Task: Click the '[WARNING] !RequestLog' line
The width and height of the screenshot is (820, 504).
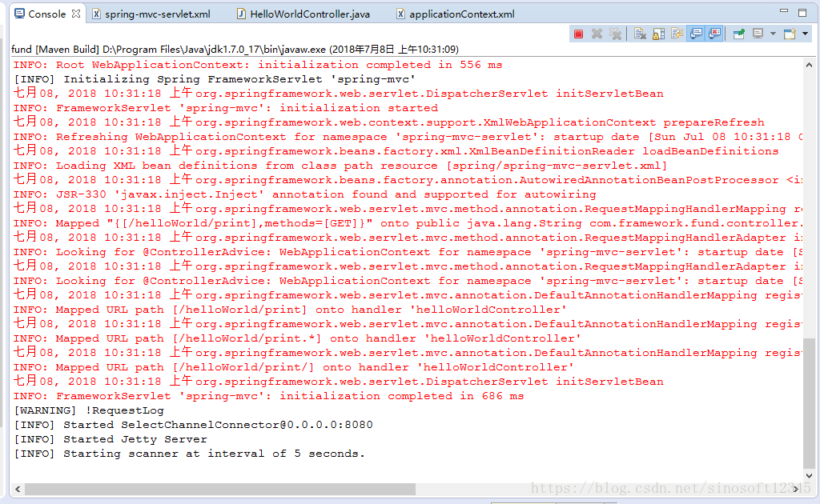Action: point(89,410)
